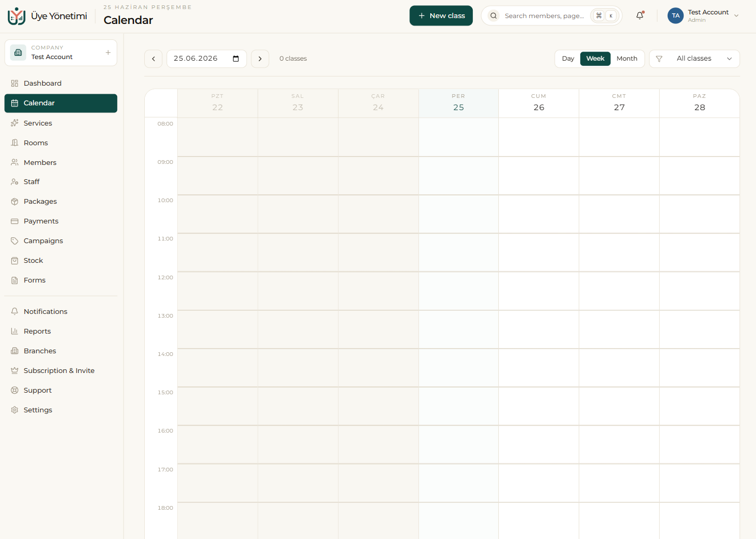
Task: Click the Members people icon
Action: click(14, 162)
